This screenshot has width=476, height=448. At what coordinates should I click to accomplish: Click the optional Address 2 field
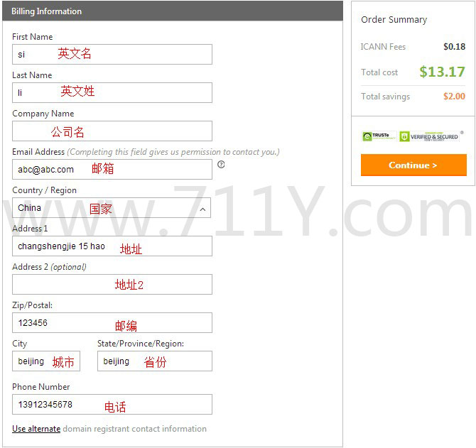pyautogui.click(x=112, y=285)
